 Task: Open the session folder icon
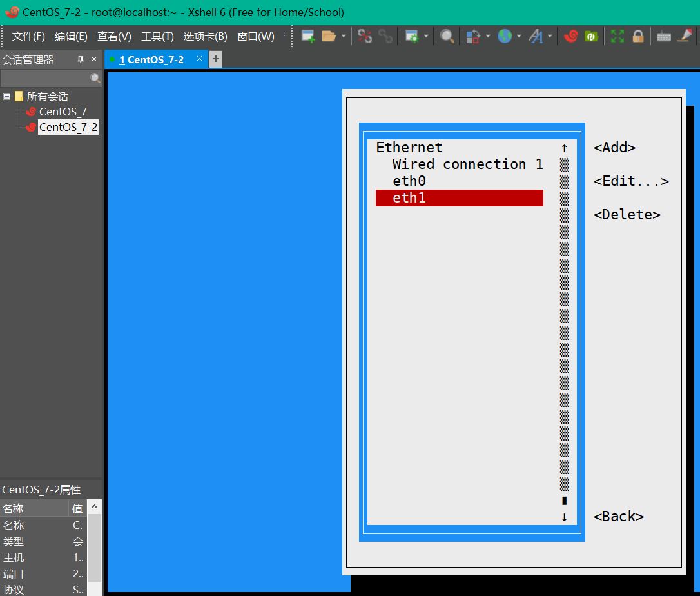pyautogui.click(x=329, y=36)
